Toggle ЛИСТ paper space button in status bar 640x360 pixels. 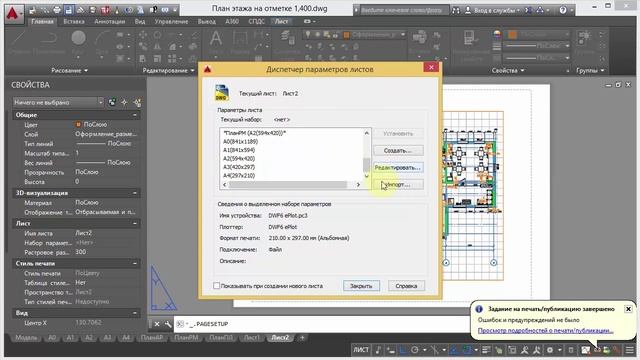coord(361,350)
